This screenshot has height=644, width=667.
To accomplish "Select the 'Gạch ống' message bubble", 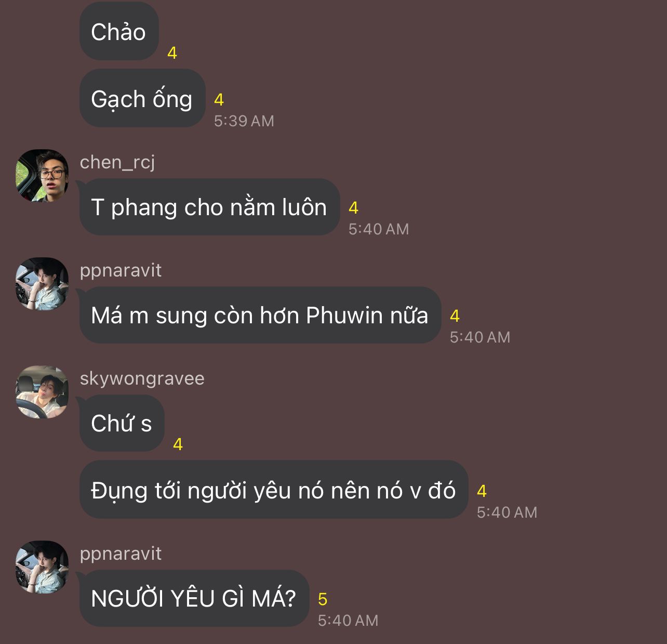I will tap(142, 99).
